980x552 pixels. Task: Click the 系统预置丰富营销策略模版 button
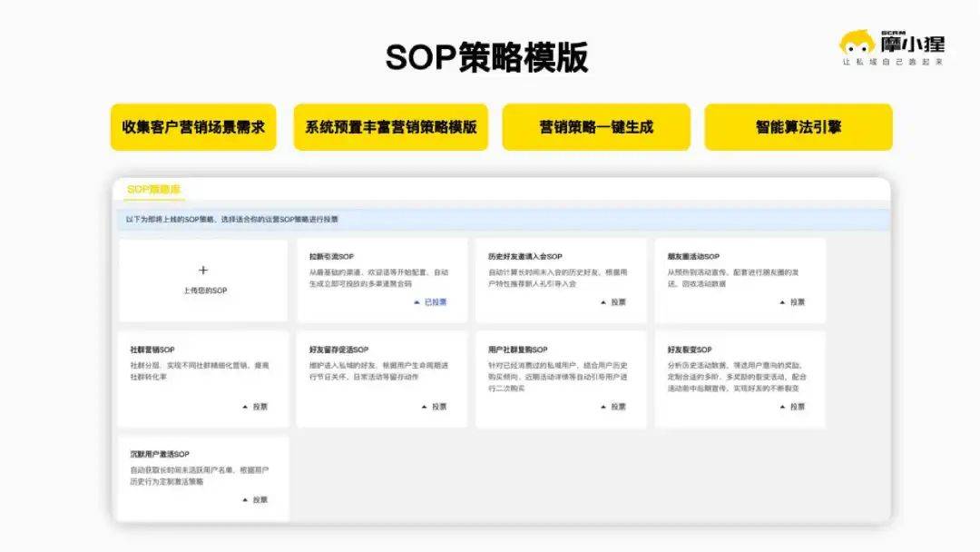pos(392,127)
